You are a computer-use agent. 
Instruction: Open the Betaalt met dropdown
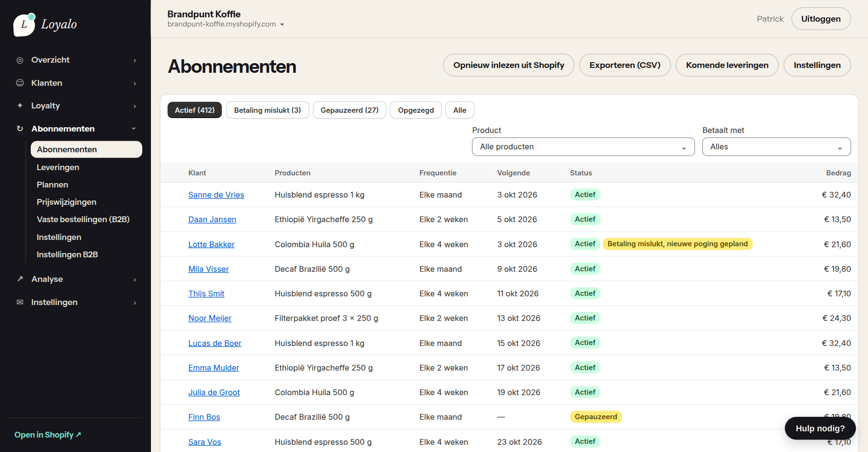coord(776,146)
